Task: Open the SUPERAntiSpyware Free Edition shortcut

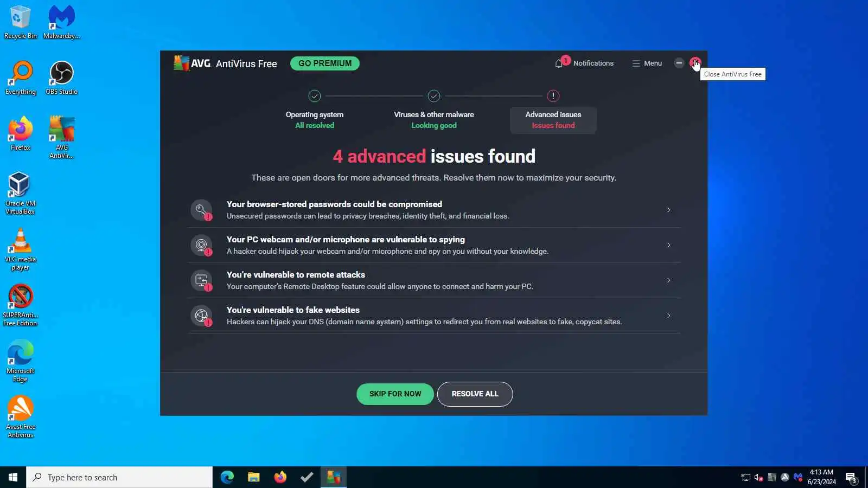Action: [21, 305]
